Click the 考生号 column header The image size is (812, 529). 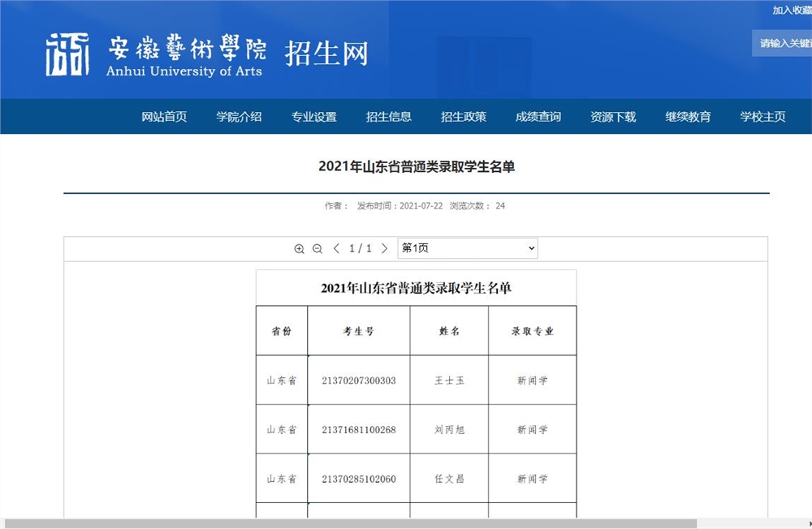click(x=358, y=331)
